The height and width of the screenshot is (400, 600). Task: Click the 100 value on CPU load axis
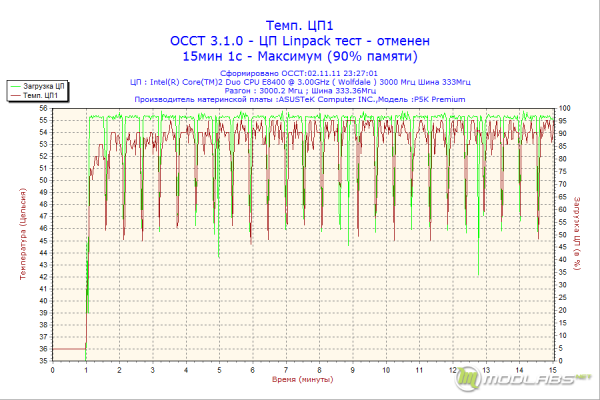tap(564, 108)
